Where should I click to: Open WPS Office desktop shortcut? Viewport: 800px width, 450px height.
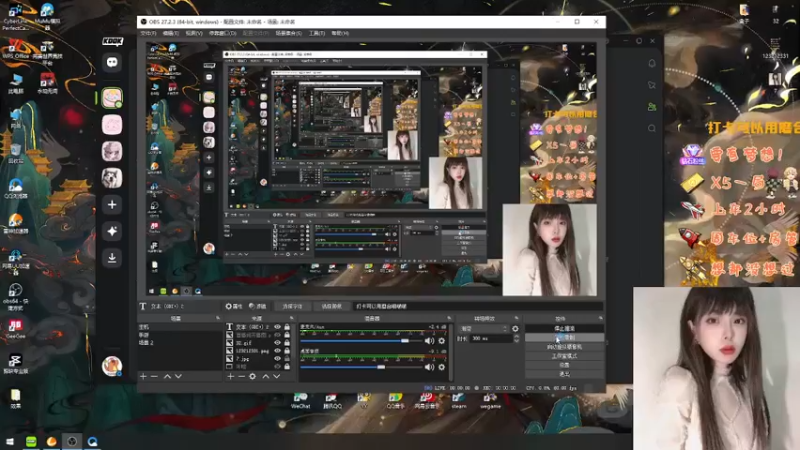coord(15,49)
